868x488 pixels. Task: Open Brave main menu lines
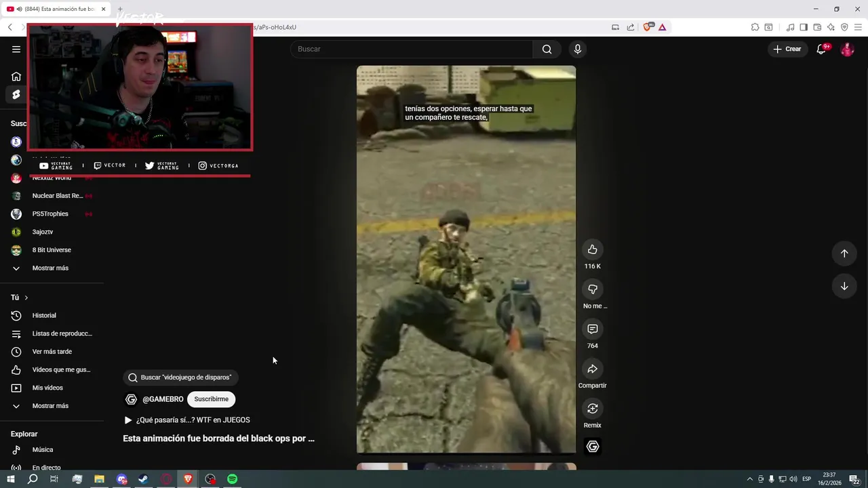[x=859, y=27]
